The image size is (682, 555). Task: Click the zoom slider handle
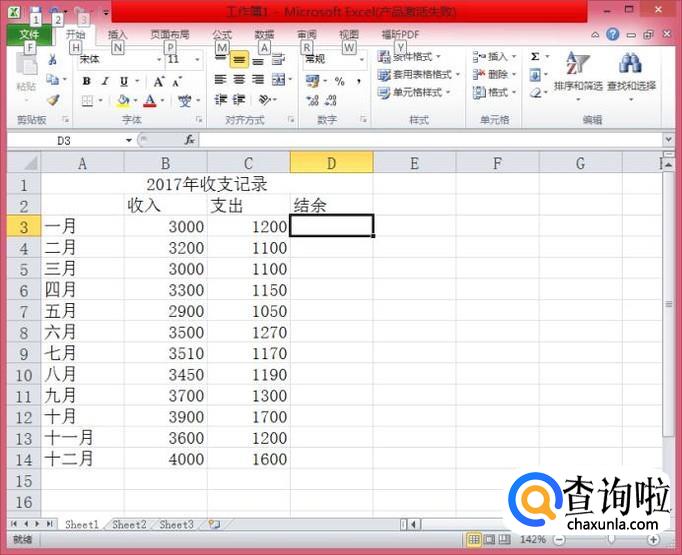click(612, 540)
